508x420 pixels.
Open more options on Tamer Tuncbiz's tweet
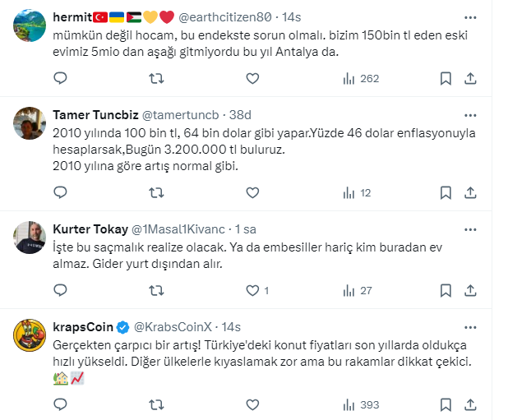(470, 115)
